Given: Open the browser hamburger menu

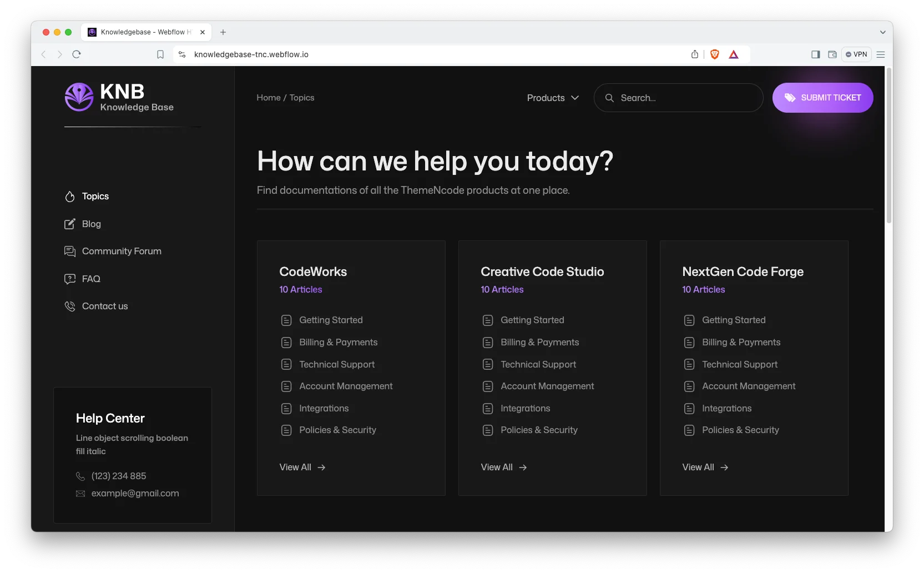Looking at the screenshot, I should pyautogui.click(x=881, y=54).
